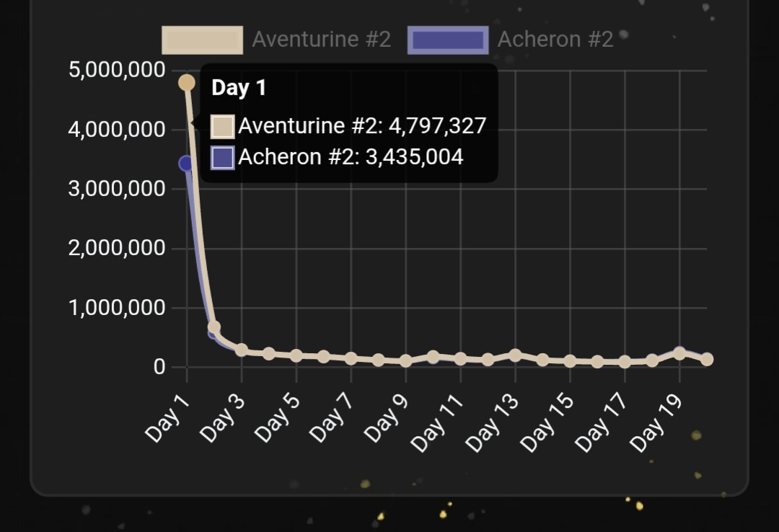Toggle the Aventurine #2 series via legend label
The image size is (779, 532).
pyautogui.click(x=322, y=39)
